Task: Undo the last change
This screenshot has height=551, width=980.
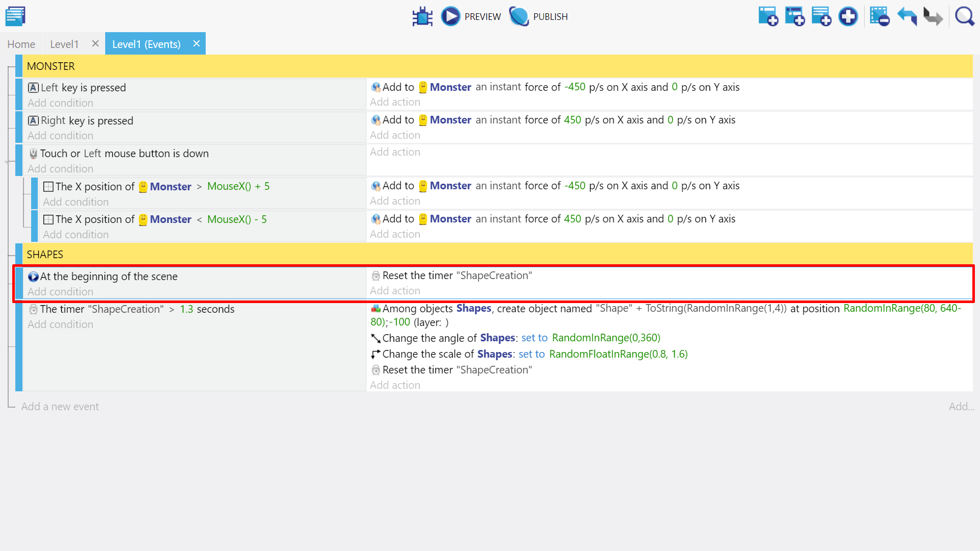Action: tap(907, 16)
